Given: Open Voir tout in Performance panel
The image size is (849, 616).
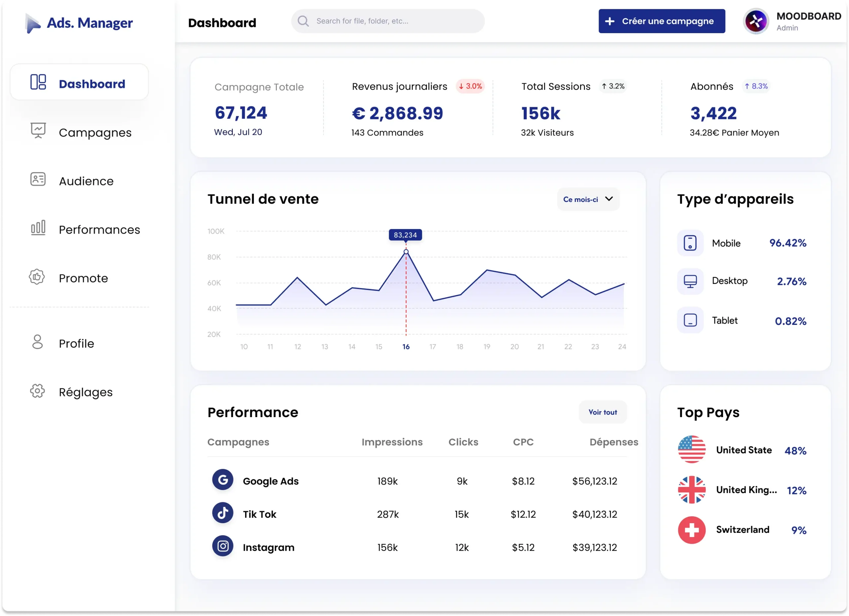Looking at the screenshot, I should (602, 412).
